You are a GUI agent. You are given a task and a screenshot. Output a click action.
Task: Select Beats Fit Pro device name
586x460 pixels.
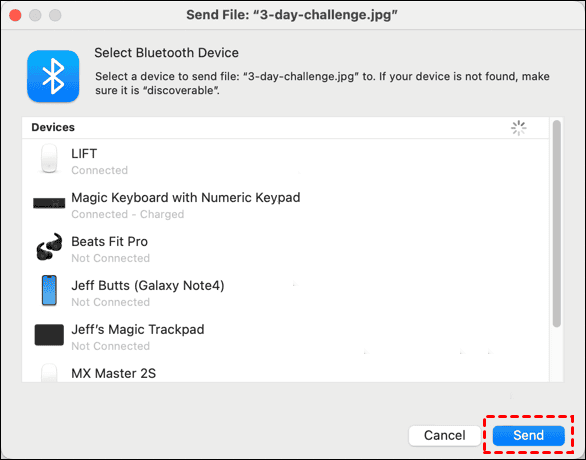coord(110,241)
